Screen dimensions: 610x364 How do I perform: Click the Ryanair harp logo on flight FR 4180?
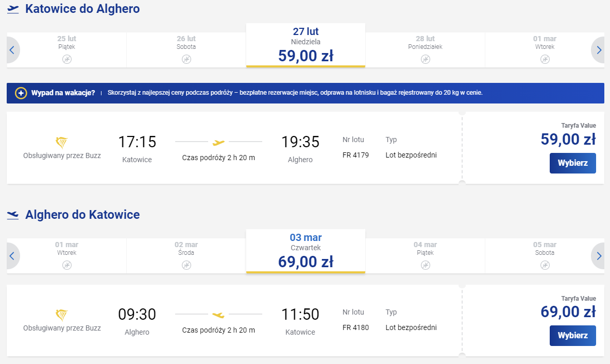61,315
